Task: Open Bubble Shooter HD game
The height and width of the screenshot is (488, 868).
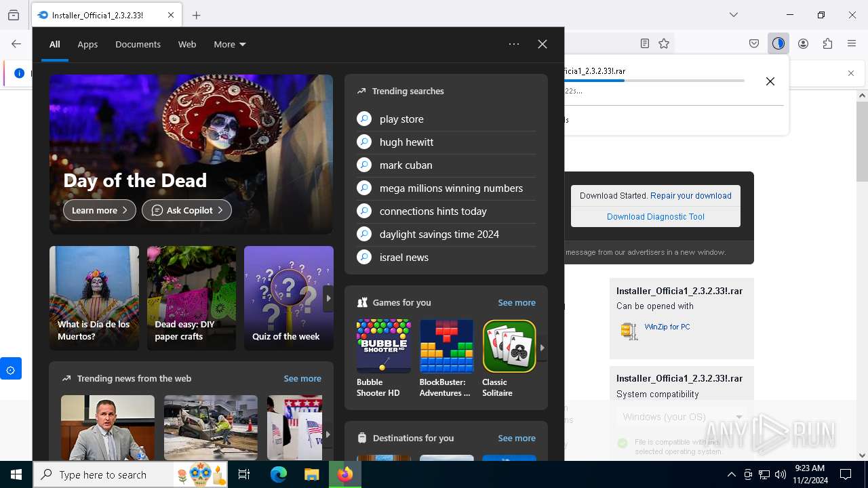Action: tap(384, 359)
